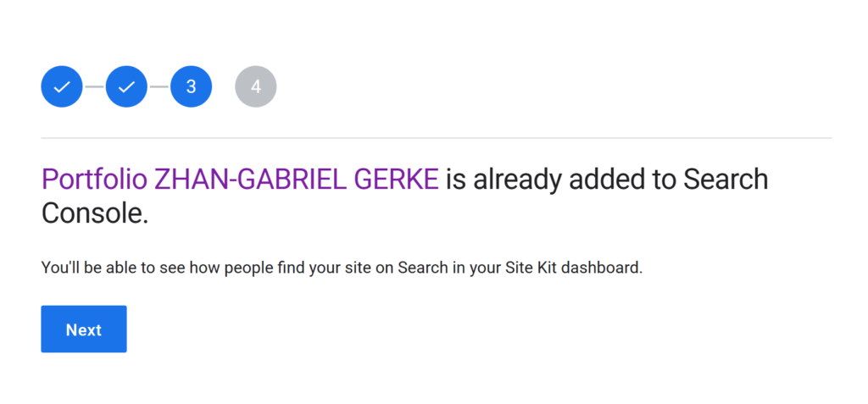Click the word Portfolio in the heading
Viewport: 868px width, 404px height.
pos(94,180)
